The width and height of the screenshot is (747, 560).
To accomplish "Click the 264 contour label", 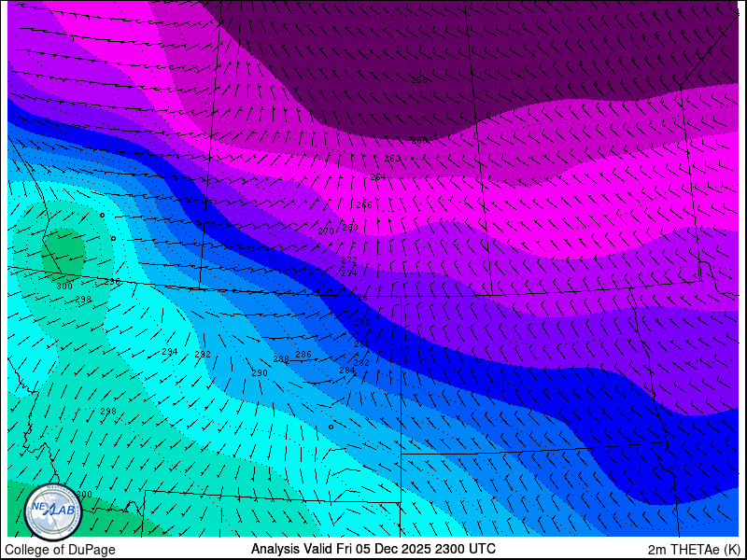I will [x=378, y=177].
